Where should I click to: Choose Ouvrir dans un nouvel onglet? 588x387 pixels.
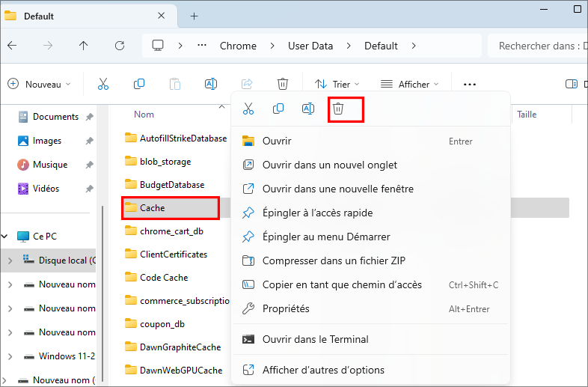pos(370,165)
